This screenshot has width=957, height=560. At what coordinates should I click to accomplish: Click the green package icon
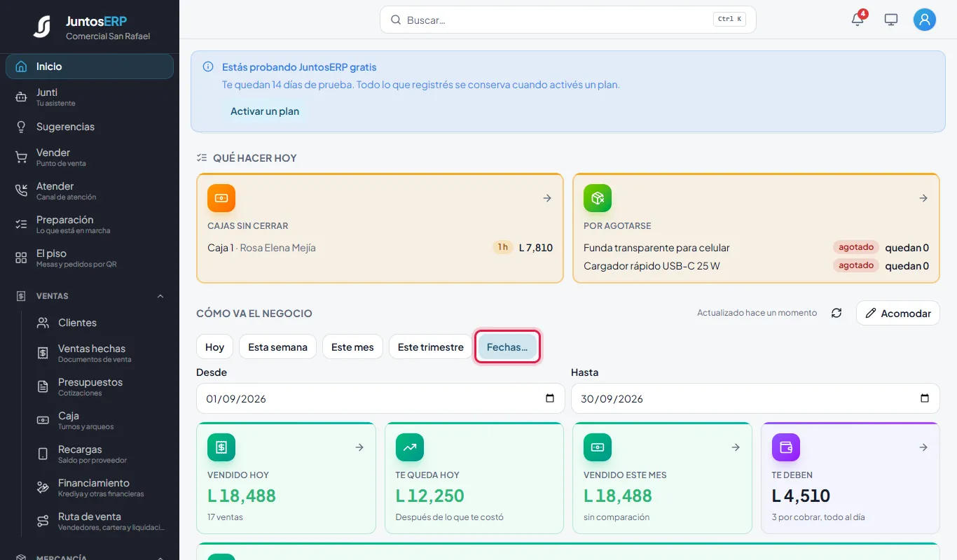point(598,198)
